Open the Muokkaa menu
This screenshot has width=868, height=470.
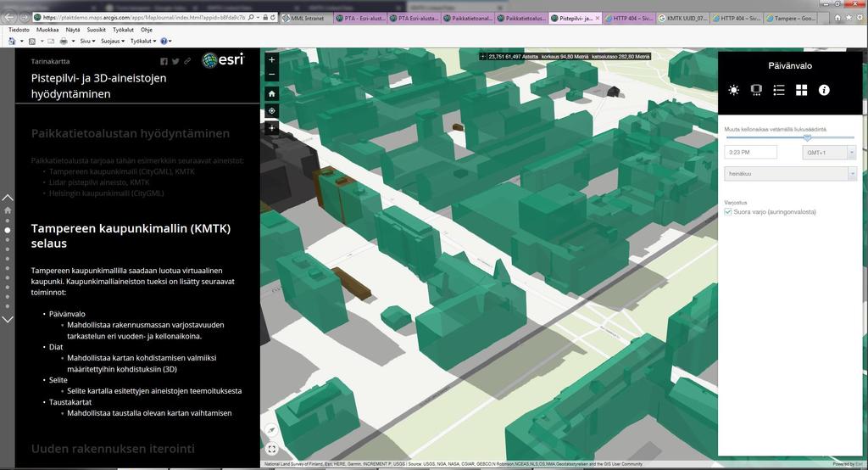tap(47, 30)
